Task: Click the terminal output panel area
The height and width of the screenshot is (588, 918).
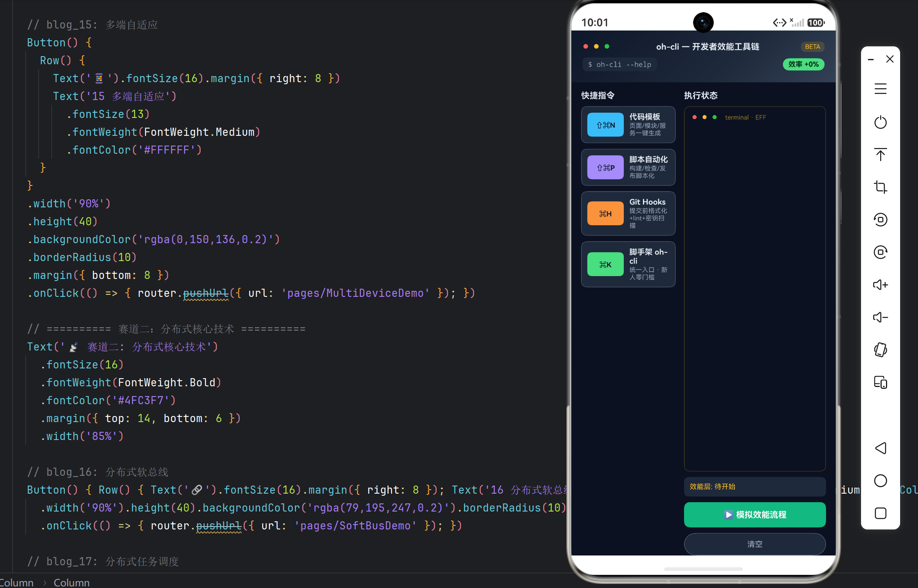Action: tap(755, 289)
